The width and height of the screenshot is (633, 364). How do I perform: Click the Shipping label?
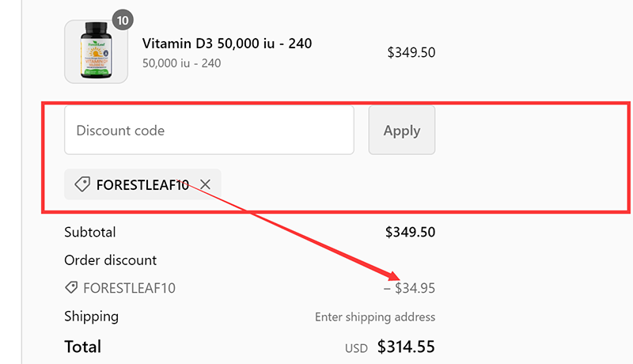click(91, 317)
